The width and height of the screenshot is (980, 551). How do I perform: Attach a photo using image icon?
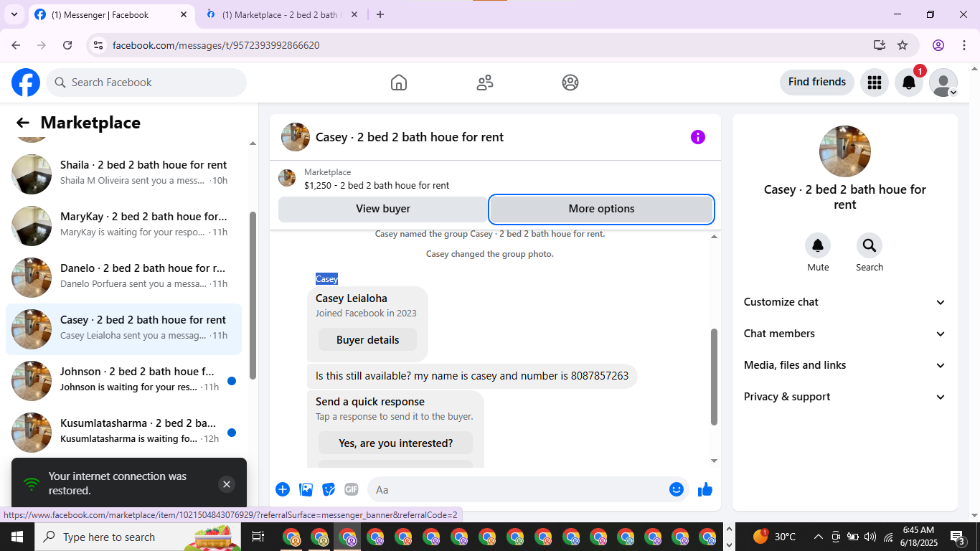coord(306,489)
